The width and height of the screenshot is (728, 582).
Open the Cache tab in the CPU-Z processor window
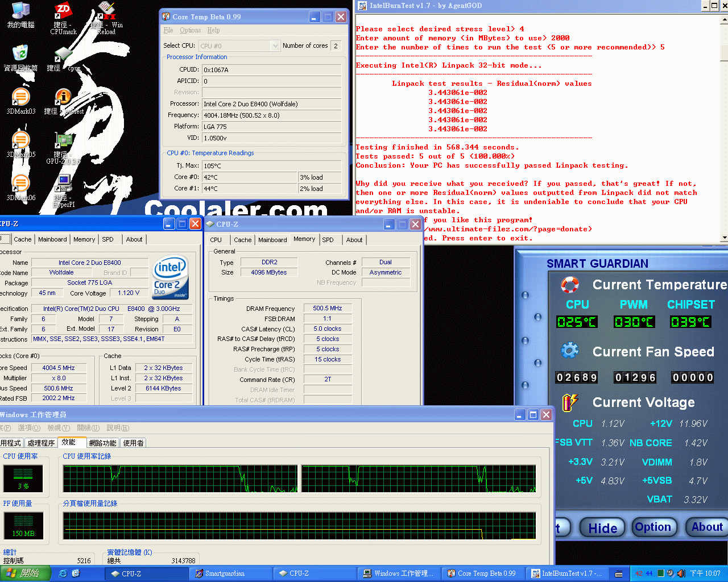tap(23, 239)
